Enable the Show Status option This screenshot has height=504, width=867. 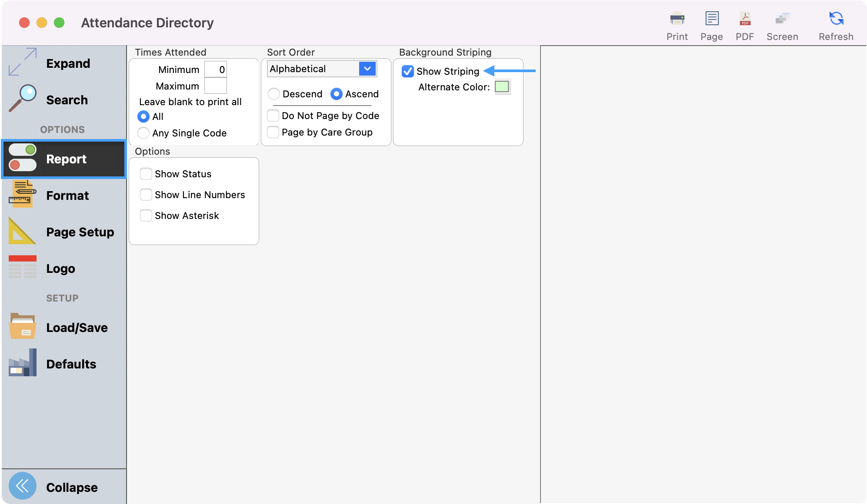pos(146,173)
